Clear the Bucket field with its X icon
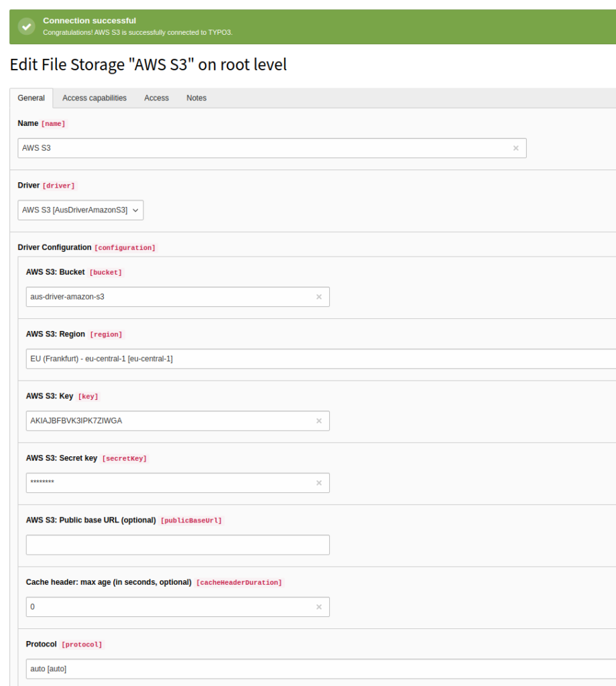The width and height of the screenshot is (616, 686). (319, 297)
